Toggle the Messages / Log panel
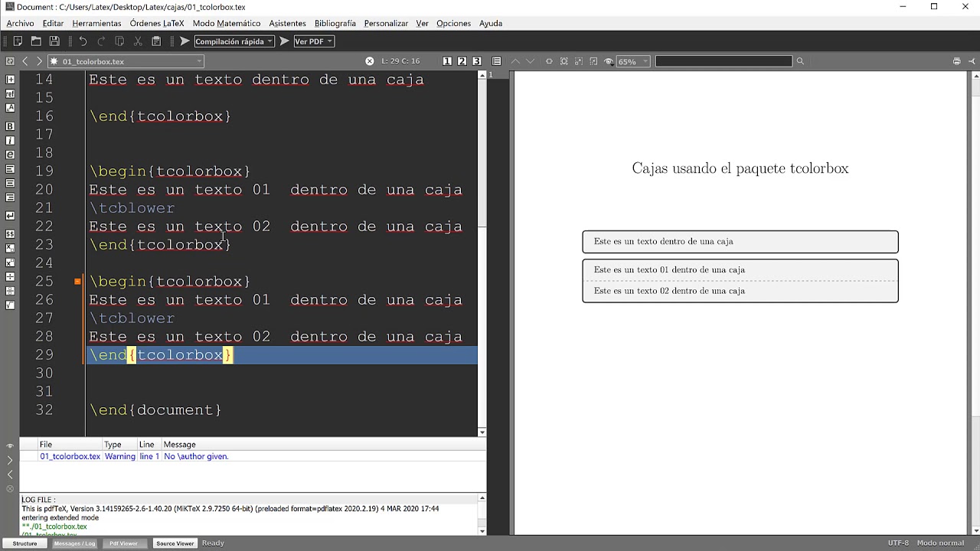Image resolution: width=980 pixels, height=551 pixels. pyautogui.click(x=75, y=543)
